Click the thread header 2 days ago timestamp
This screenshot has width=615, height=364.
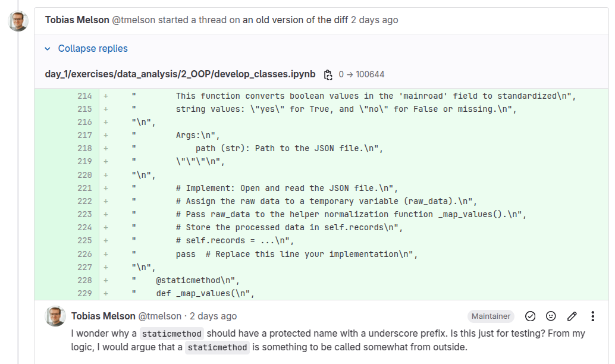[x=374, y=20]
